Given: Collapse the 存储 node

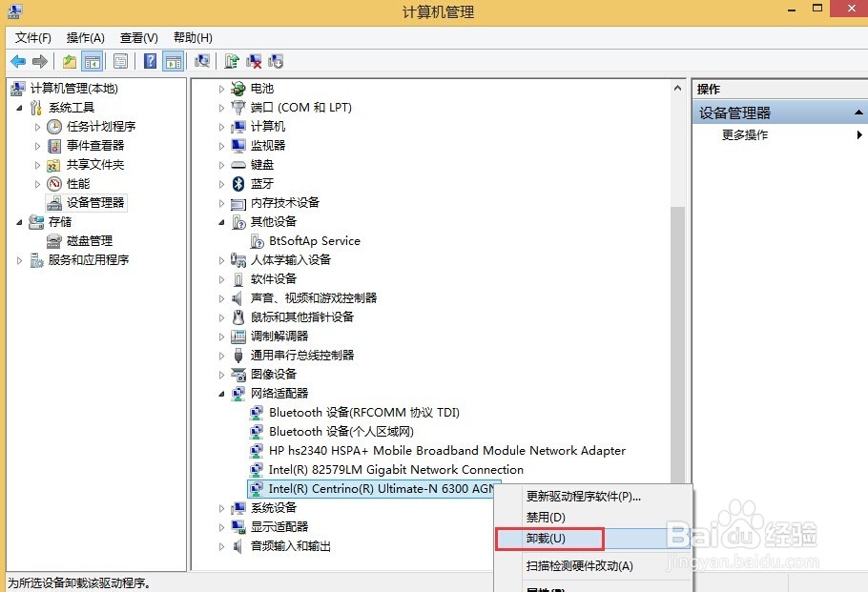Looking at the screenshot, I should [x=19, y=222].
